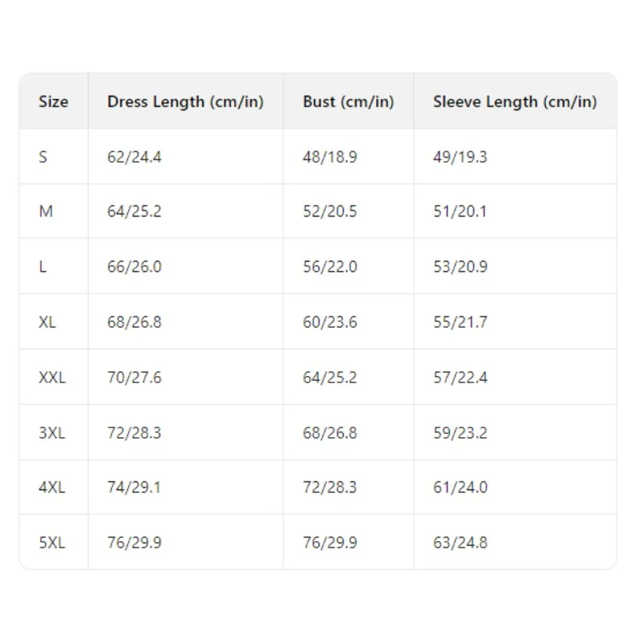Image resolution: width=644 pixels, height=644 pixels.
Task: Select the XXL size cell
Action: click(52, 377)
